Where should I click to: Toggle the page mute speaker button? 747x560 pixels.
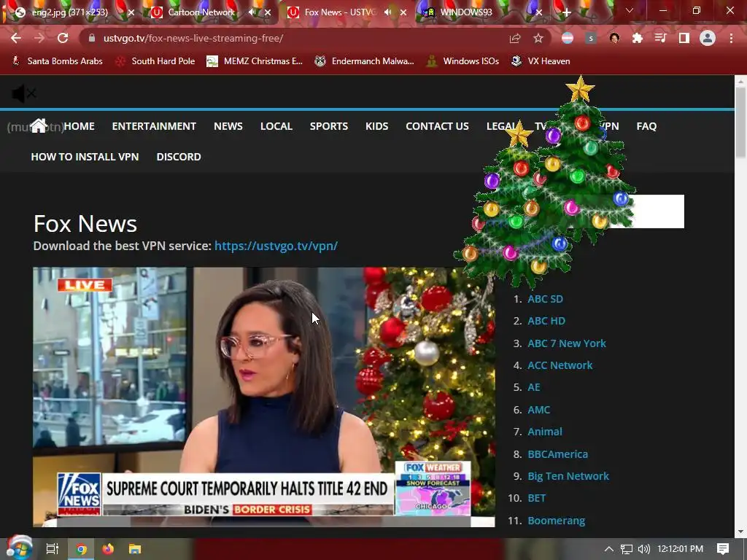click(x=24, y=93)
